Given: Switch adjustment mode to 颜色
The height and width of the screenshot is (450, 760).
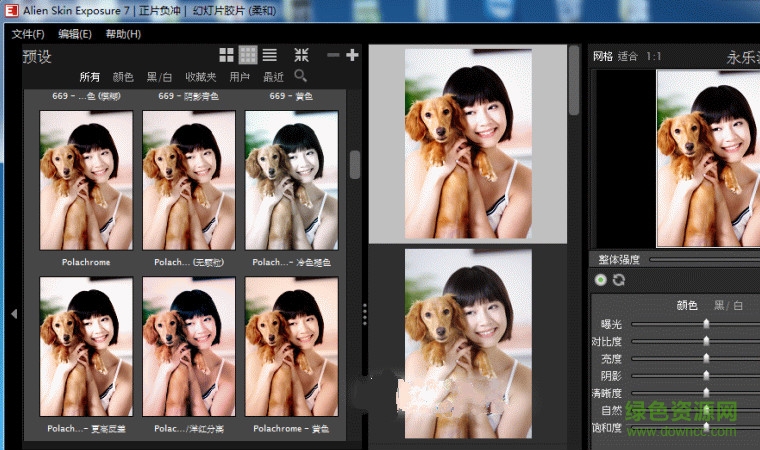Looking at the screenshot, I should coord(687,305).
